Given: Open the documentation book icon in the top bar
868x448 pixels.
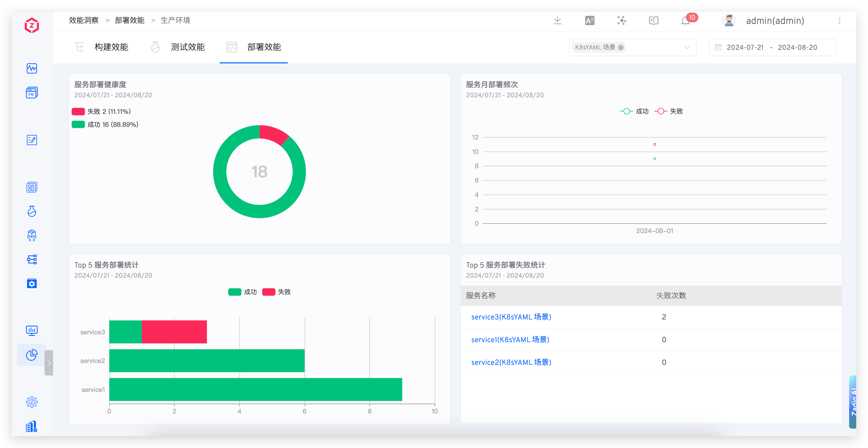Looking at the screenshot, I should 654,21.
